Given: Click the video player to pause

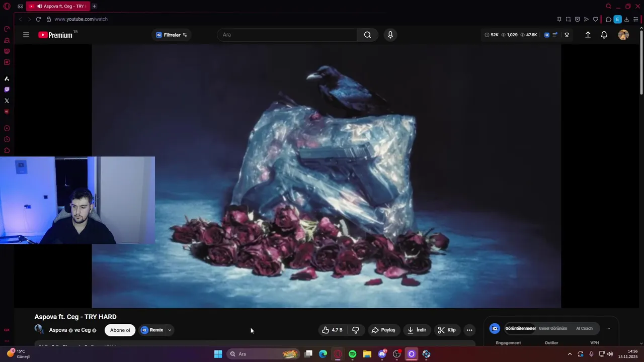Looking at the screenshot, I should [326, 176].
